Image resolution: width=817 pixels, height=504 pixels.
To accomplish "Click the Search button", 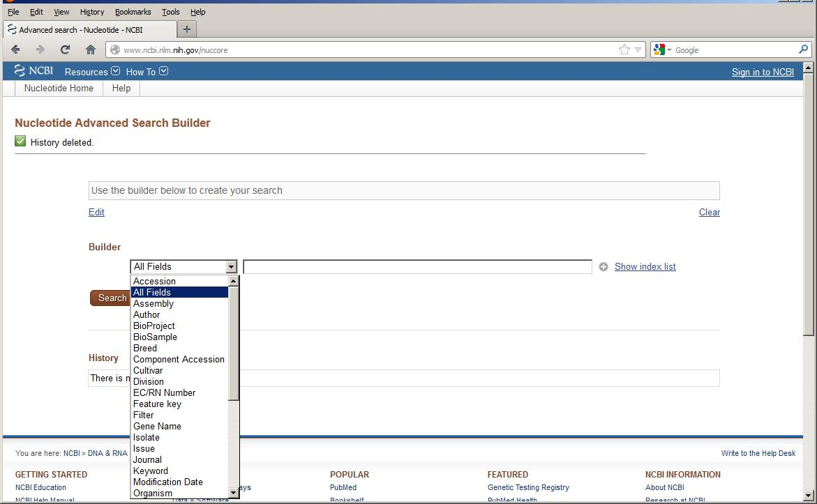I will [110, 298].
